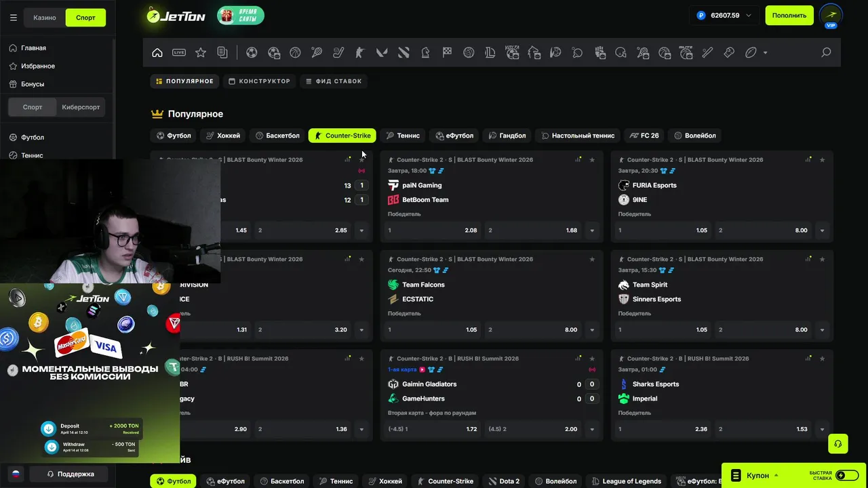Select the baseball bat icon
This screenshot has height=488, width=868.
pos(707,52)
